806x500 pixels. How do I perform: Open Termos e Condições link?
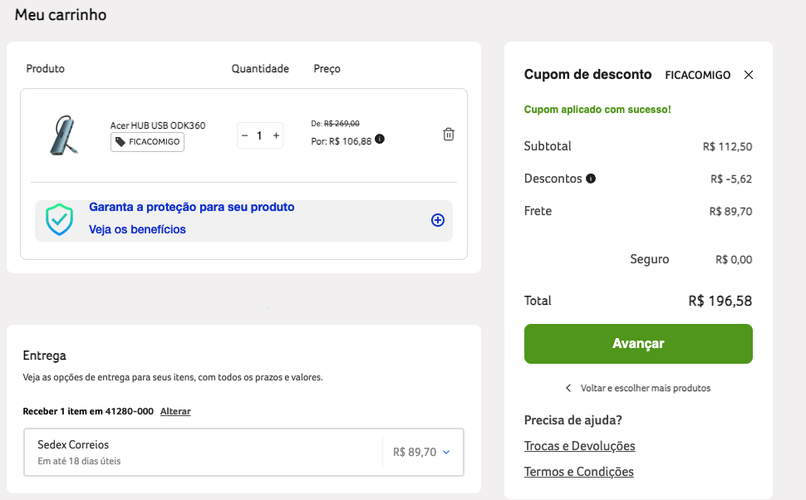(x=578, y=472)
